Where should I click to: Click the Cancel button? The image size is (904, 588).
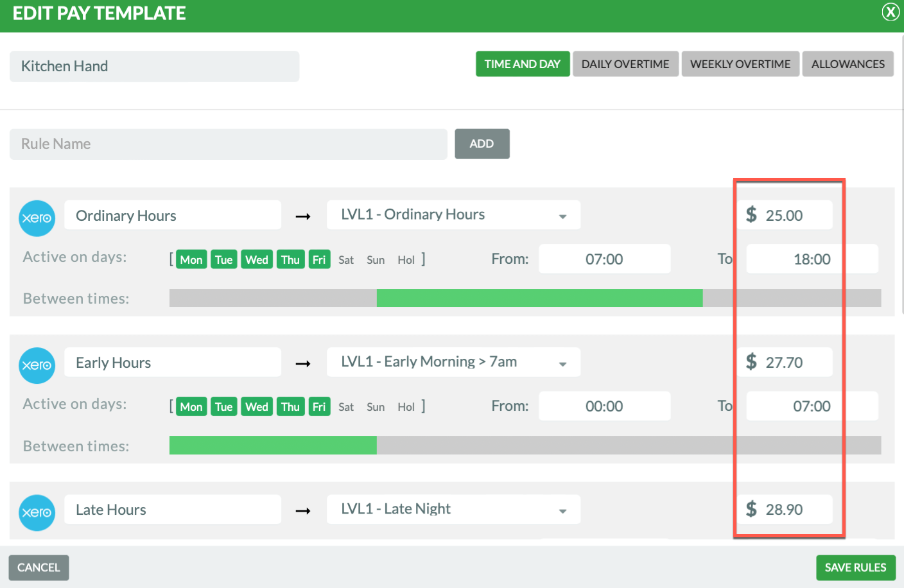point(39,567)
